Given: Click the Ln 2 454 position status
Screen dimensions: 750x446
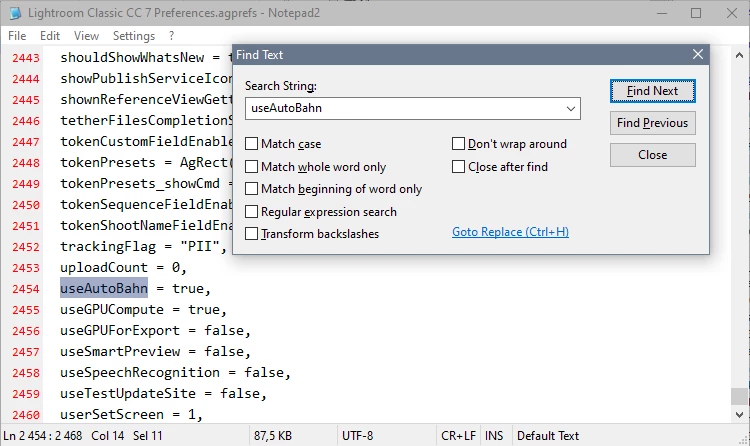Looking at the screenshot, I should point(43,436).
